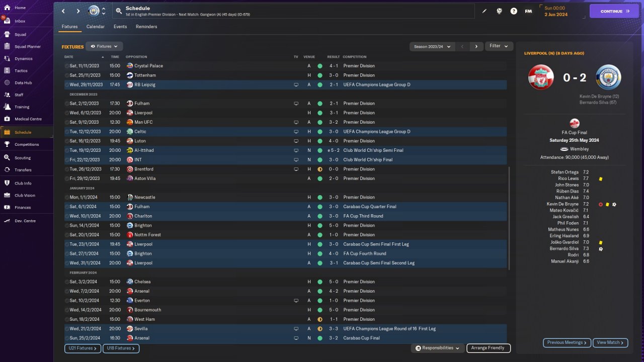Image resolution: width=644 pixels, height=362 pixels.
Task: Open U18 Fixtures
Action: pyautogui.click(x=121, y=348)
